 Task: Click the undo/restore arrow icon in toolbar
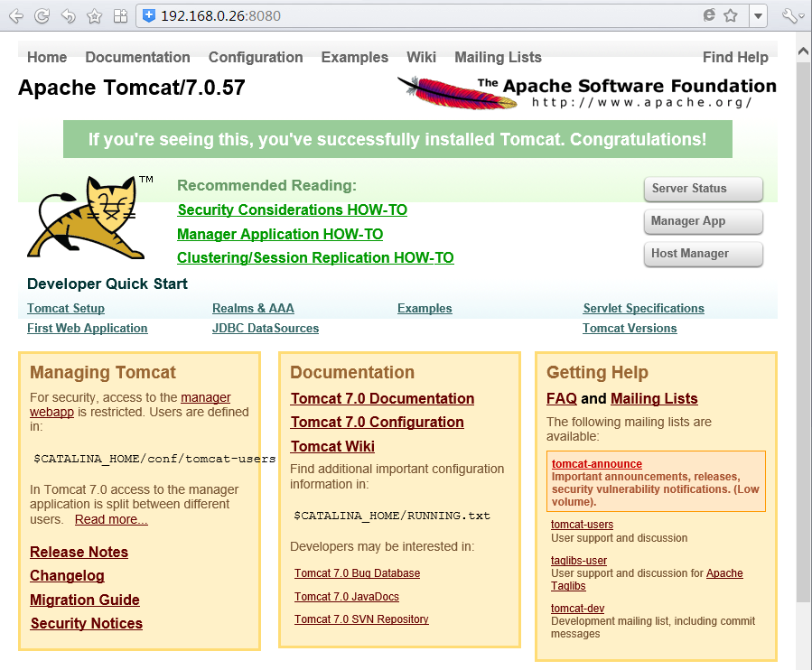(68, 16)
